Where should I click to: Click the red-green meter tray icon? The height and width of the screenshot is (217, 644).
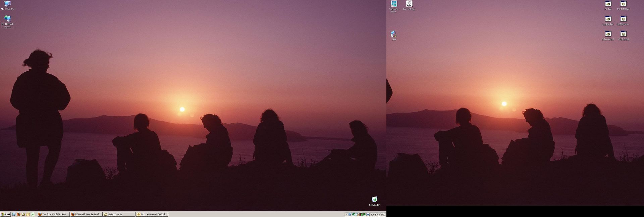tap(361, 215)
